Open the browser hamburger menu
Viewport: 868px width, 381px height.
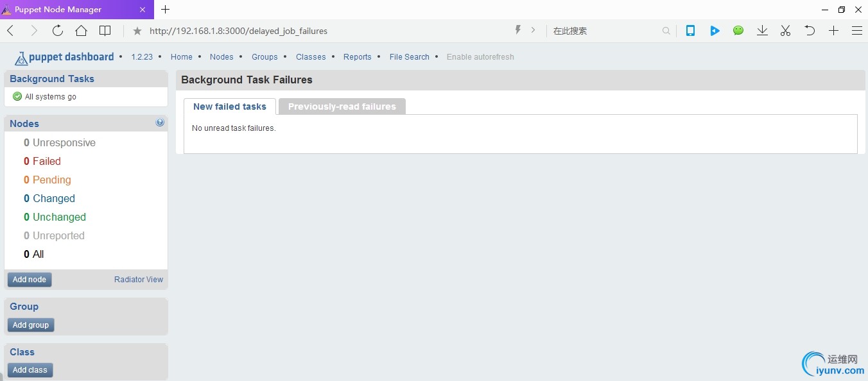point(856,31)
